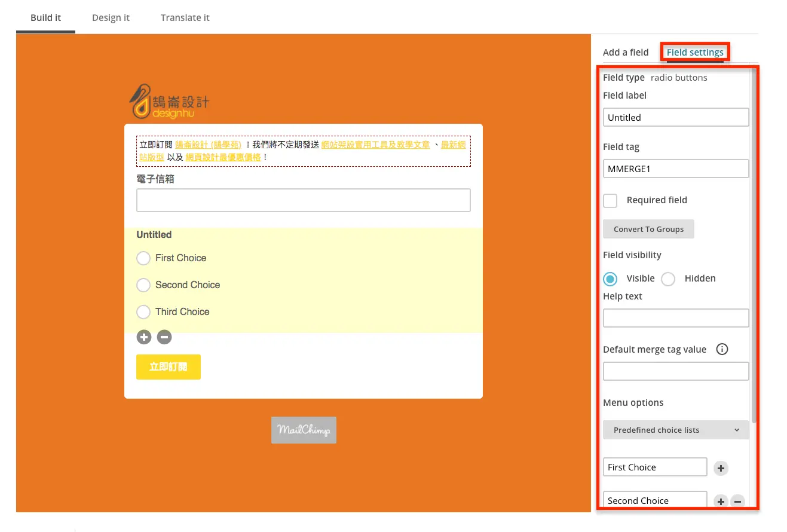Open the 網頁設計最優惠價格 link
This screenshot has width=787, height=532.
tap(223, 157)
